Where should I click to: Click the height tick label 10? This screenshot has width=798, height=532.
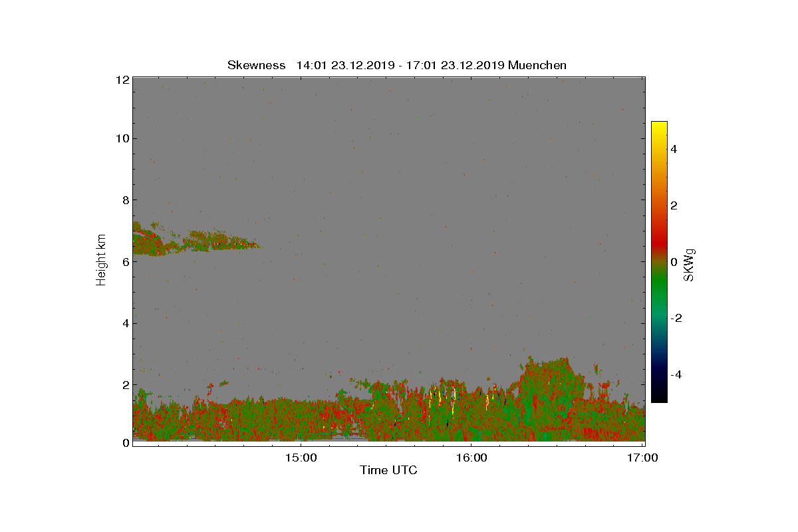click(122, 138)
